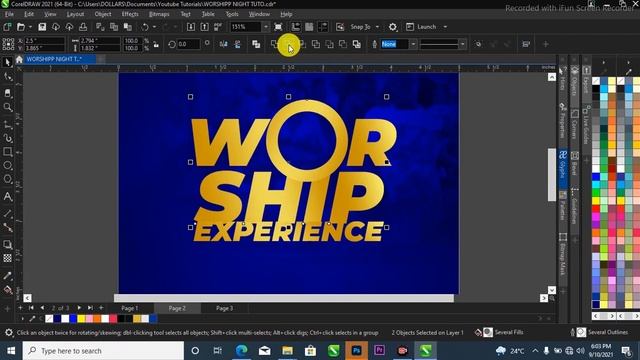This screenshot has width=640, height=360.
Task: Open the Layout menu
Action: [x=75, y=14]
